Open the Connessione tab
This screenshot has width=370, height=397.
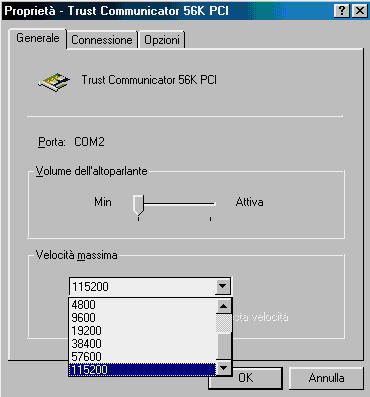click(102, 40)
